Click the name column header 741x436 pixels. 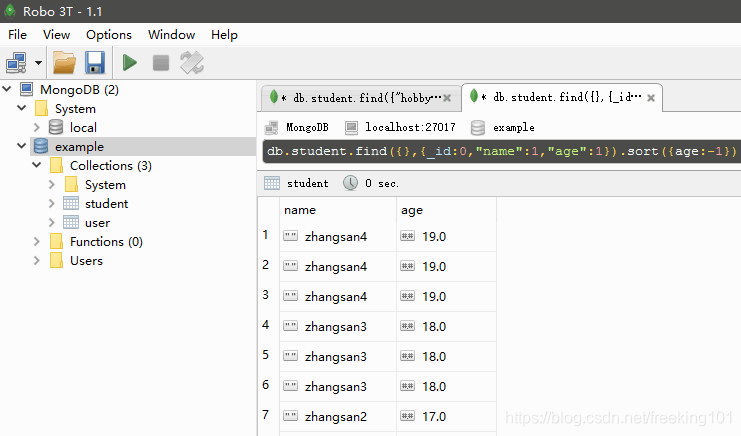coord(338,210)
